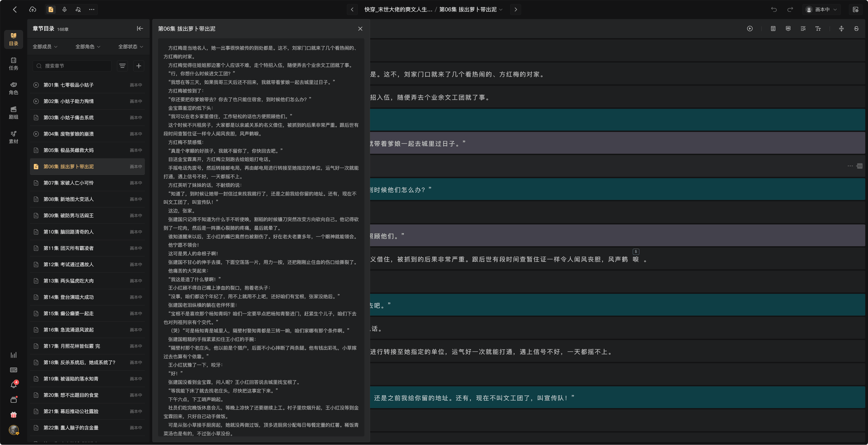Open the 角色 sidebar panel

click(14, 88)
